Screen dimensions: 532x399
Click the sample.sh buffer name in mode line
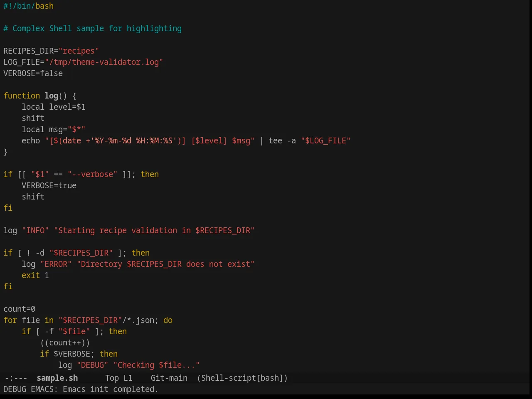pos(57,378)
